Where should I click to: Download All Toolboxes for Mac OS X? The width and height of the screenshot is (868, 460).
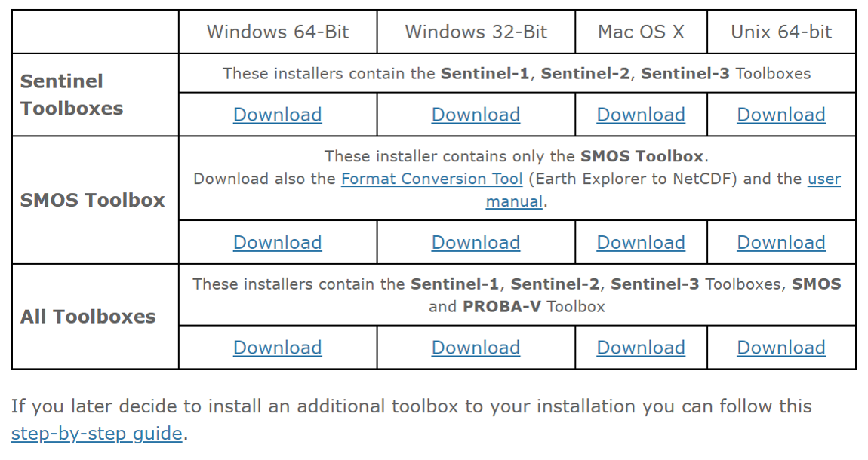point(641,348)
